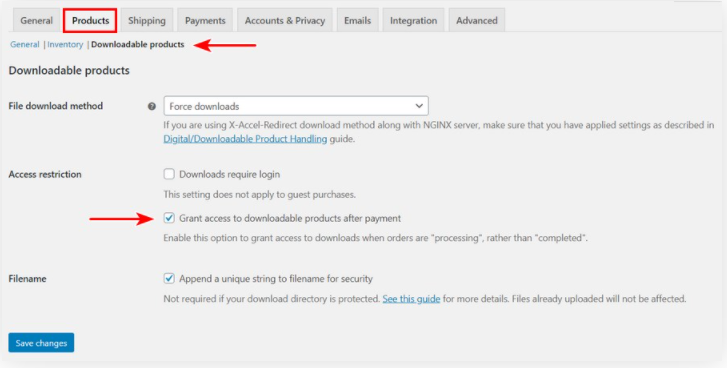Open the Inventory sub-section link
Screen dimensions: 727x368
(65, 44)
